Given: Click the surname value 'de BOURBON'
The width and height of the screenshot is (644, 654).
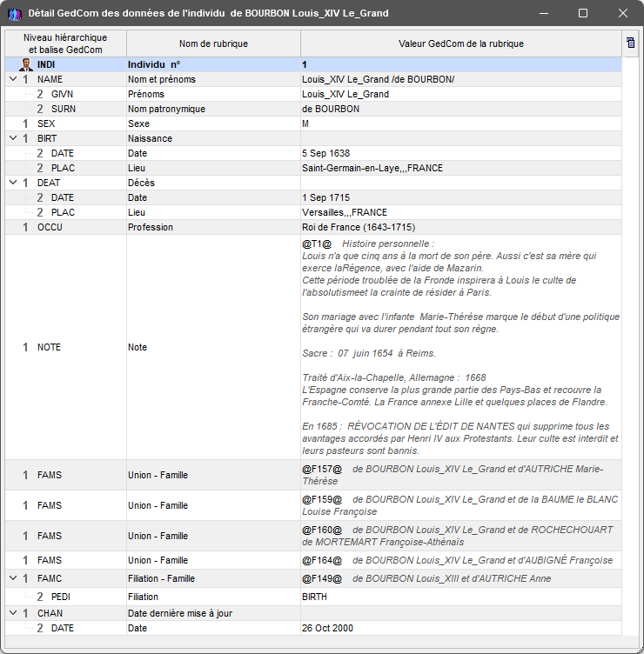Looking at the screenshot, I should (331, 109).
